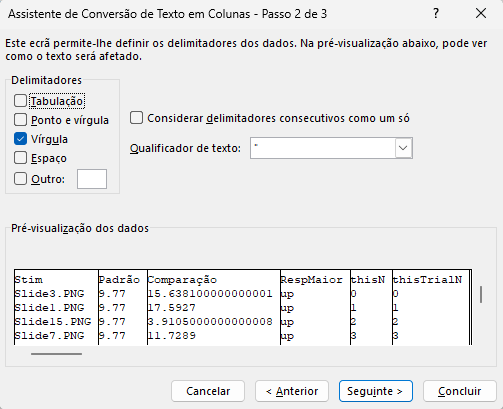503x409 pixels.
Task: Click the Slide7.PNG cell in preview
Action: click(49, 336)
